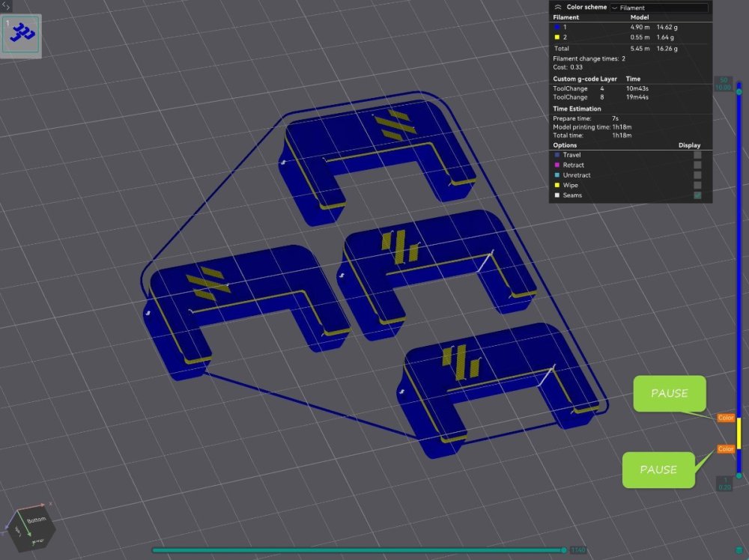Enable the Retract display checkbox
The height and width of the screenshot is (560, 749).
coord(697,165)
